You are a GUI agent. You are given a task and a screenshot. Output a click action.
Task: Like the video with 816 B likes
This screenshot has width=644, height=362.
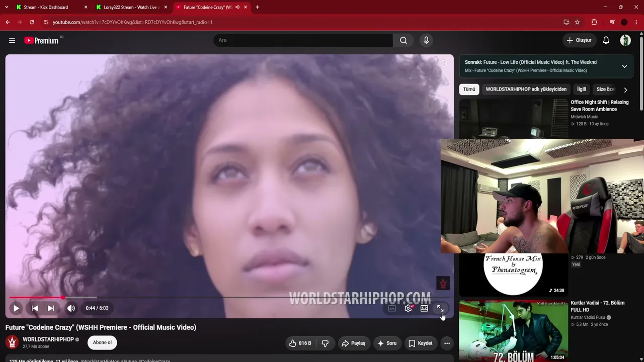click(300, 343)
